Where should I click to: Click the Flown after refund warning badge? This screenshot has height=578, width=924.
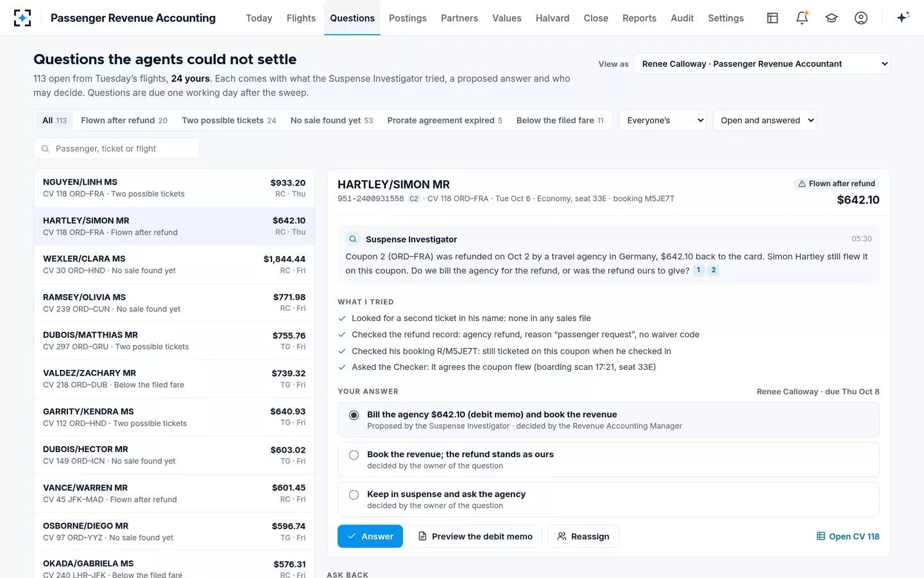pyautogui.click(x=837, y=184)
